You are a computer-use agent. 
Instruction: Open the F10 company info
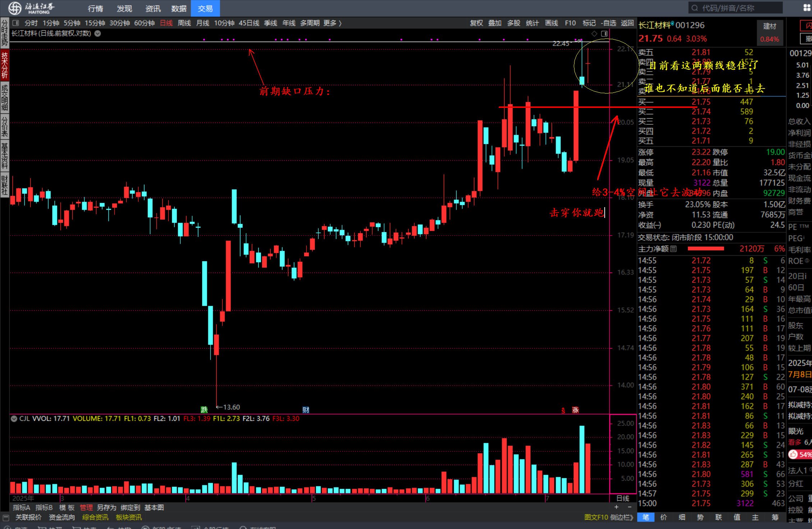[x=570, y=23]
